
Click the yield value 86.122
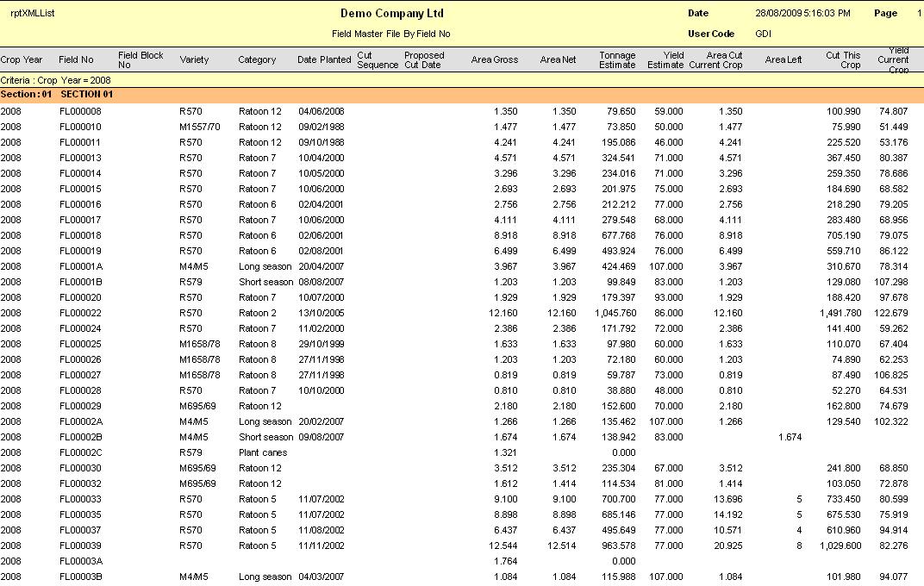tap(893, 251)
